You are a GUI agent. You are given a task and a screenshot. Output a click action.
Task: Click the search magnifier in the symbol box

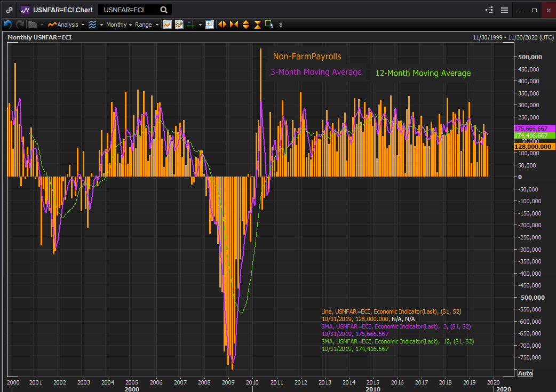tap(164, 10)
